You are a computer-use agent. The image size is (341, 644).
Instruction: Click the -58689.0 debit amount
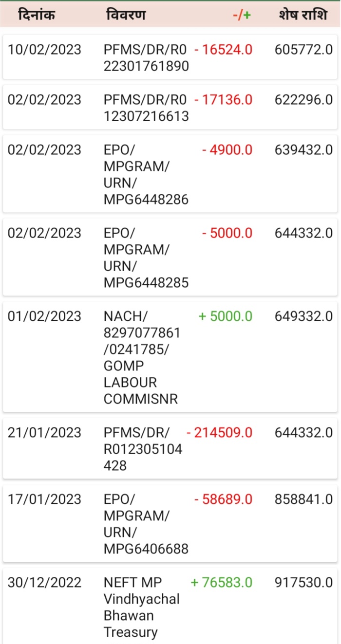click(224, 499)
